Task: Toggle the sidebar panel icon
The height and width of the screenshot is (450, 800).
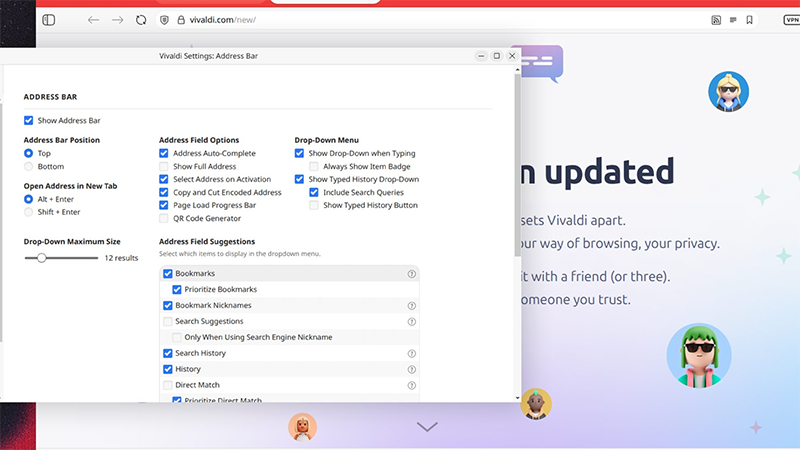Action: tap(49, 19)
